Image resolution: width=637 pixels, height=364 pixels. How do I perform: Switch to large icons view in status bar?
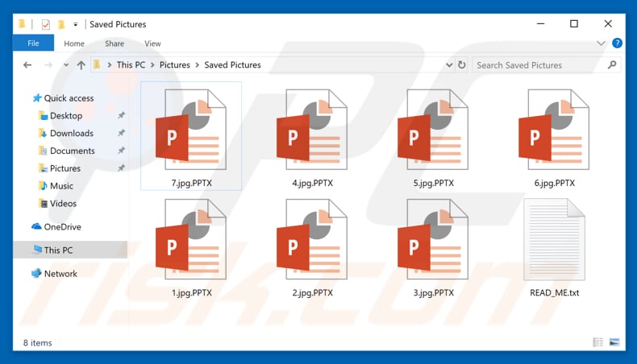614,343
